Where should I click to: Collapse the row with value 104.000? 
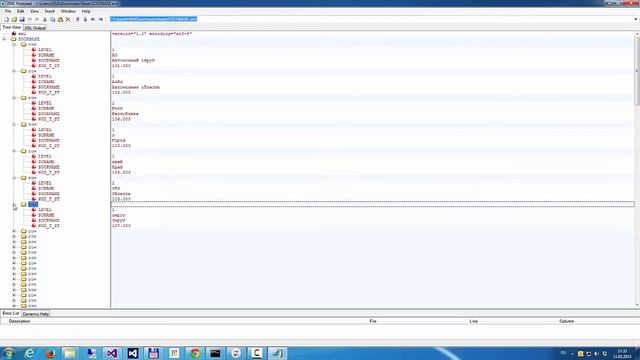[x=14, y=151]
